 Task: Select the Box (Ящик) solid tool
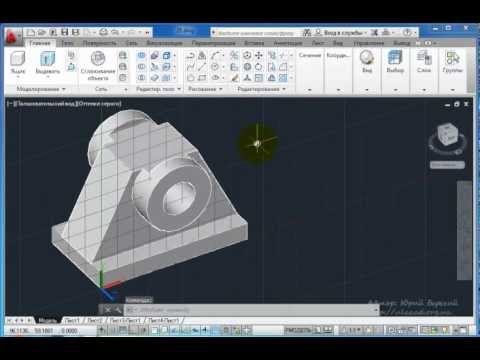(18, 62)
